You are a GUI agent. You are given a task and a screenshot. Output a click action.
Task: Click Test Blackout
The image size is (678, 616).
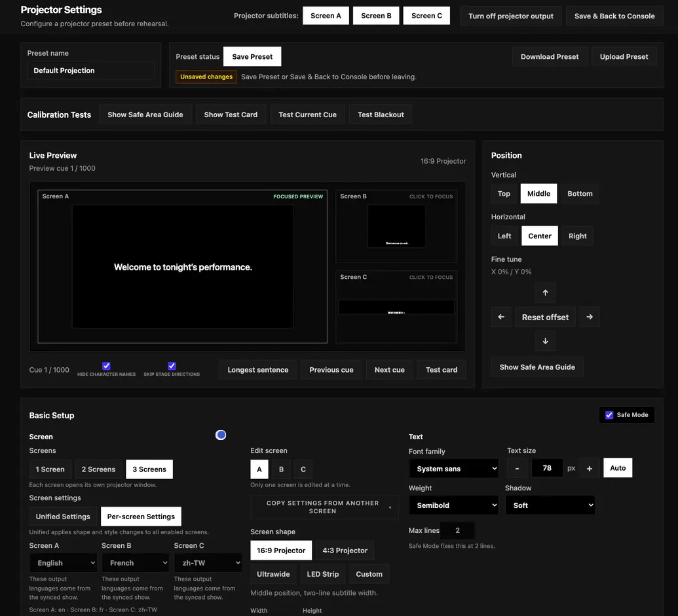click(381, 115)
